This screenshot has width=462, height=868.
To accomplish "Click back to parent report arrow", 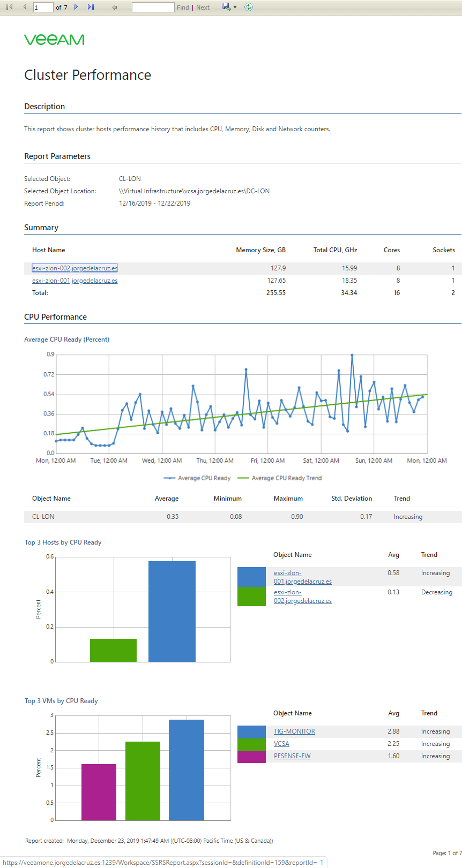I will pos(115,7).
